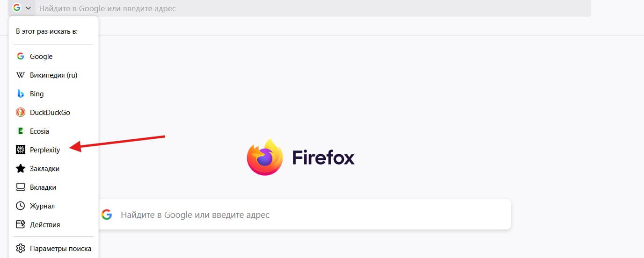
Task: Click the Firefox wordmark text
Action: [x=323, y=158]
